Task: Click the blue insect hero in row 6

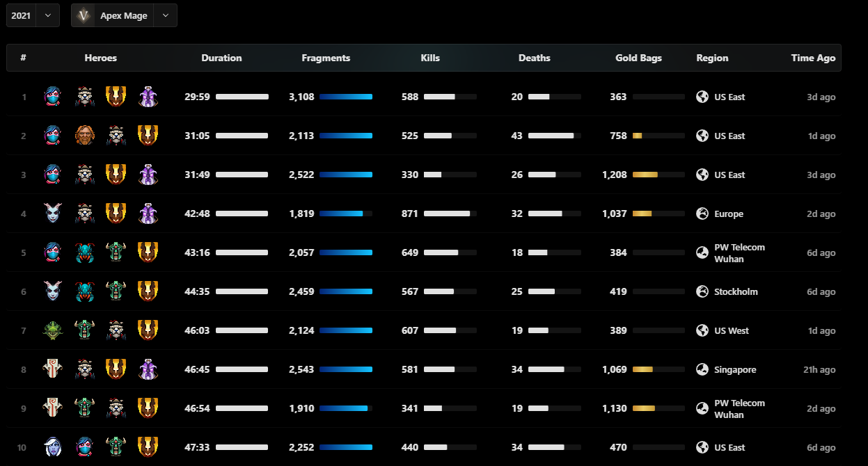Action: coord(84,291)
